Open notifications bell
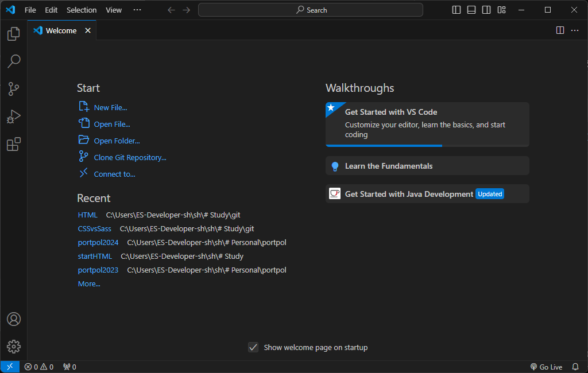The height and width of the screenshot is (373, 588). 575,367
